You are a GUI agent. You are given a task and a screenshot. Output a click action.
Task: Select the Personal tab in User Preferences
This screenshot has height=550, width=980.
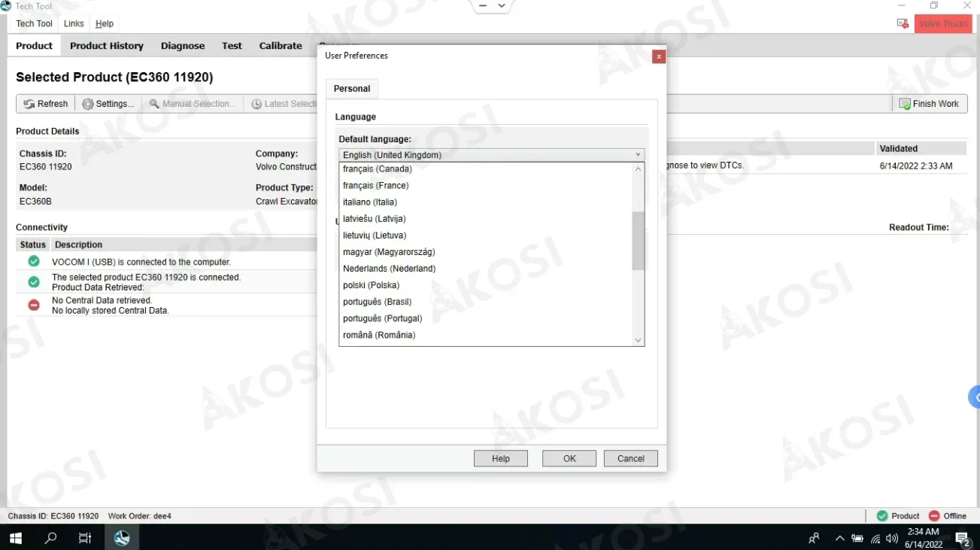tap(352, 89)
